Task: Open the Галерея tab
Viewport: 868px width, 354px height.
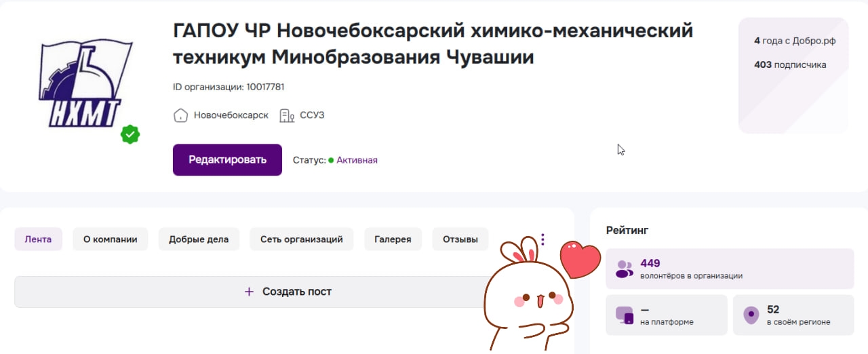Action: (393, 239)
